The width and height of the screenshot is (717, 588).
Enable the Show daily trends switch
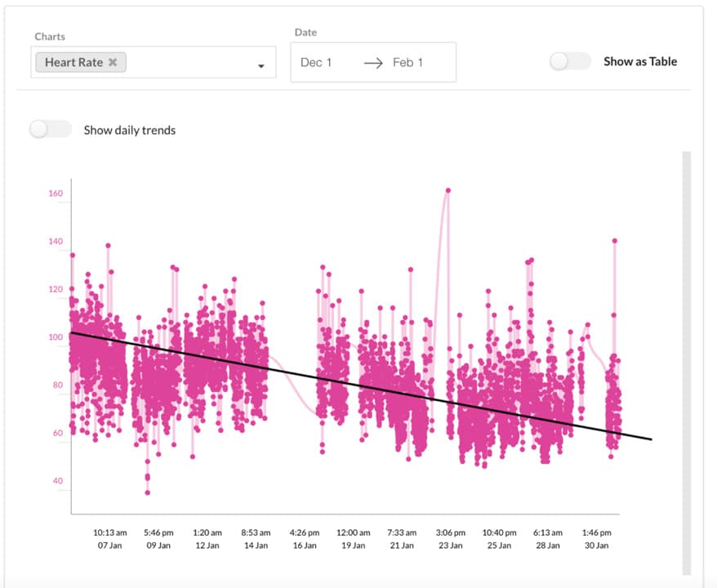pyautogui.click(x=51, y=129)
